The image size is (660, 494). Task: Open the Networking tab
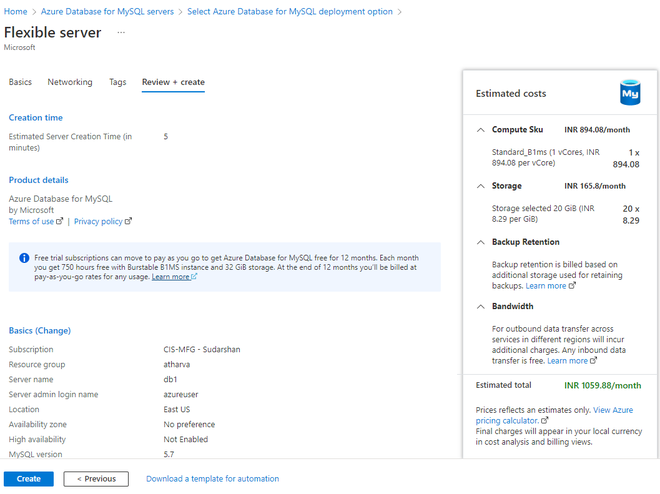pos(70,82)
